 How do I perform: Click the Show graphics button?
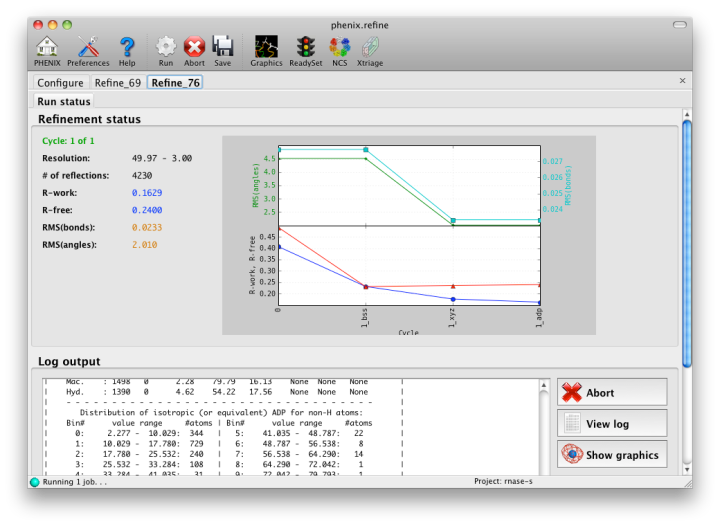point(612,455)
